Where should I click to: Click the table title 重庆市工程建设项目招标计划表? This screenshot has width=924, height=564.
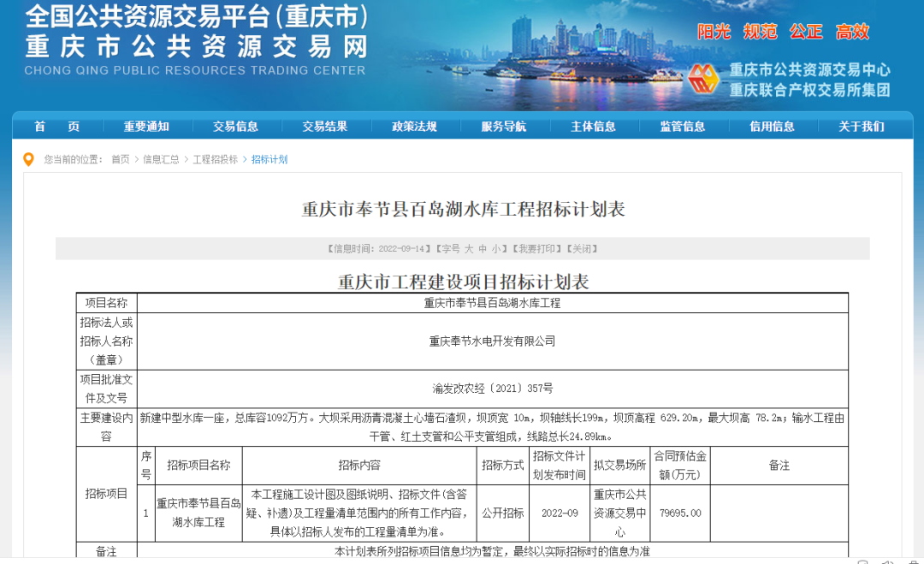tap(463, 282)
